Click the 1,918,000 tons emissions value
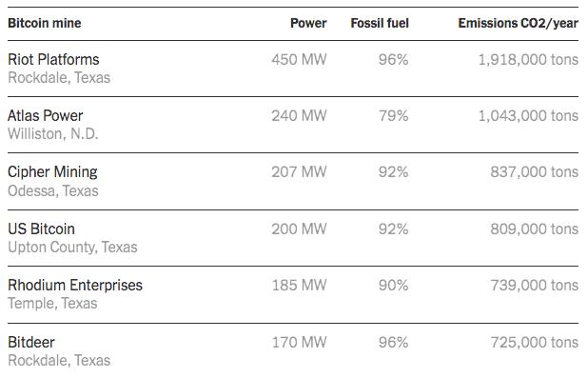This screenshot has width=588, height=378. (x=528, y=60)
